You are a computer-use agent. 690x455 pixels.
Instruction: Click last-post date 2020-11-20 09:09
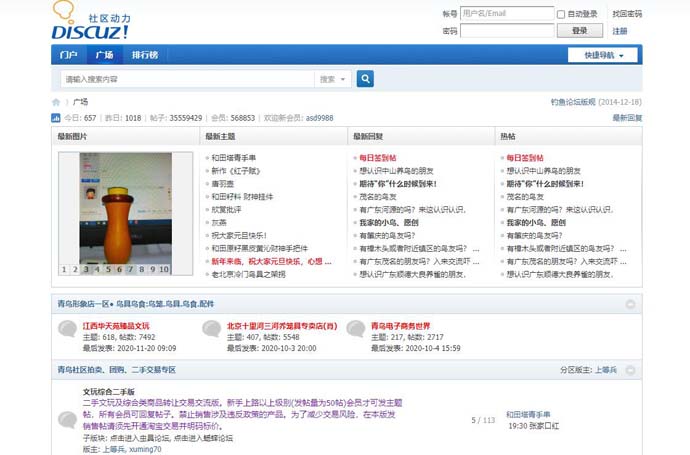[x=147, y=348]
